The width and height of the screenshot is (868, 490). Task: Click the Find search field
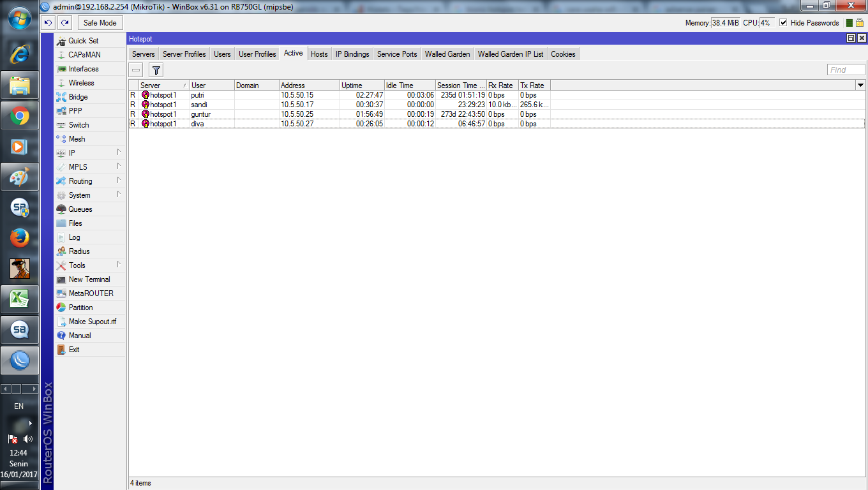(x=846, y=70)
